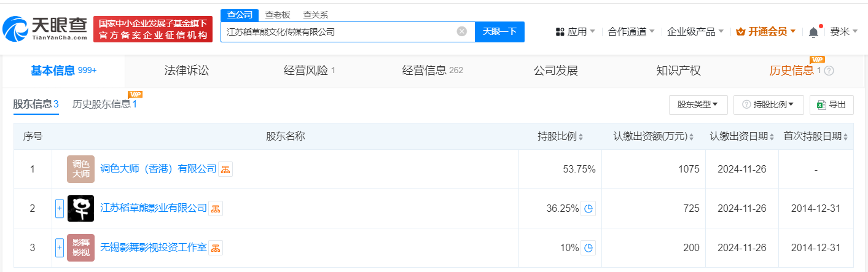The height and width of the screenshot is (272, 868).
Task: Click the 200 capital amount cell
Action: [x=654, y=248]
